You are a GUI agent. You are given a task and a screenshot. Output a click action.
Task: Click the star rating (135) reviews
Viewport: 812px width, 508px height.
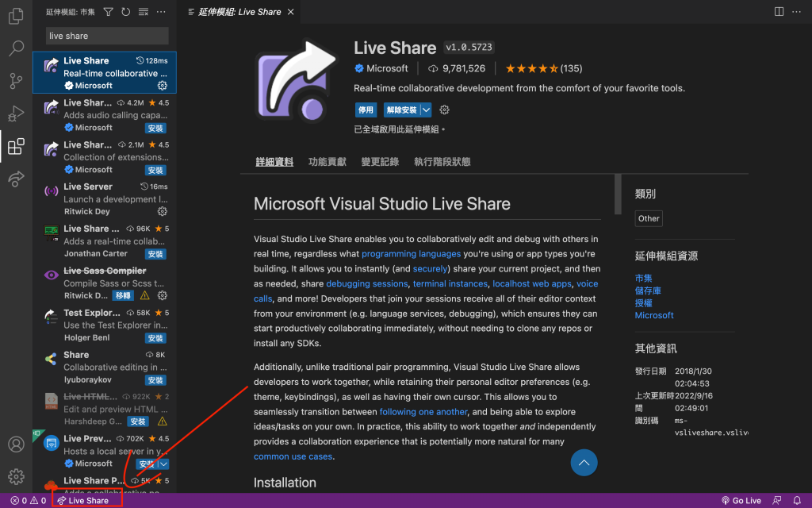coord(544,68)
